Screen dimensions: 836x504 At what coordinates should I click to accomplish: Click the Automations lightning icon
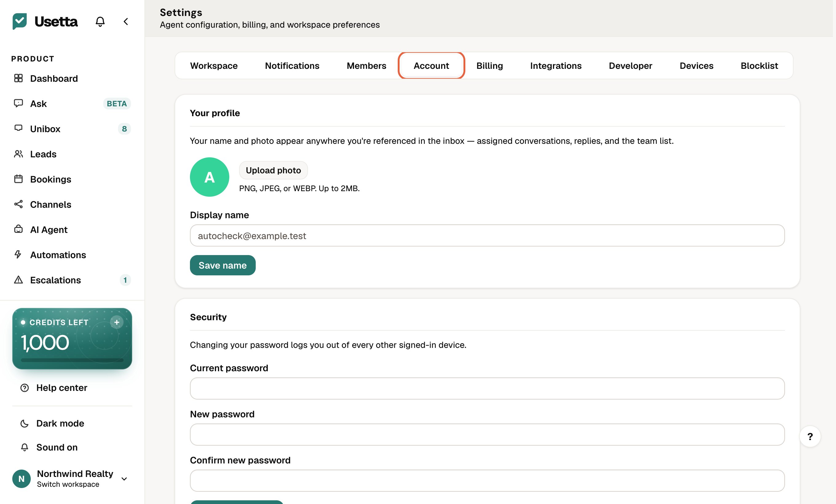click(18, 254)
